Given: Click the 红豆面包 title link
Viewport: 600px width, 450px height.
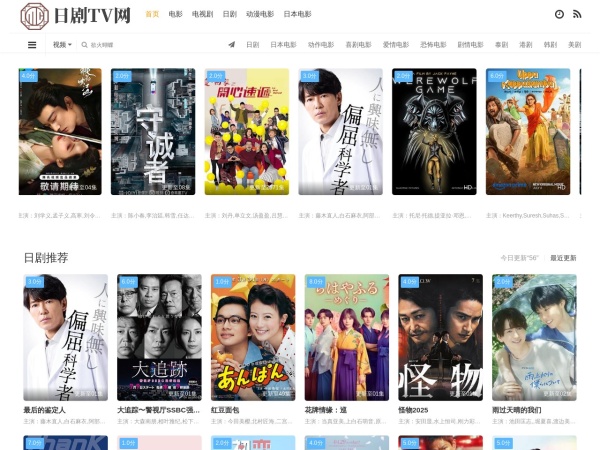Looking at the screenshot, I should click(x=225, y=409).
